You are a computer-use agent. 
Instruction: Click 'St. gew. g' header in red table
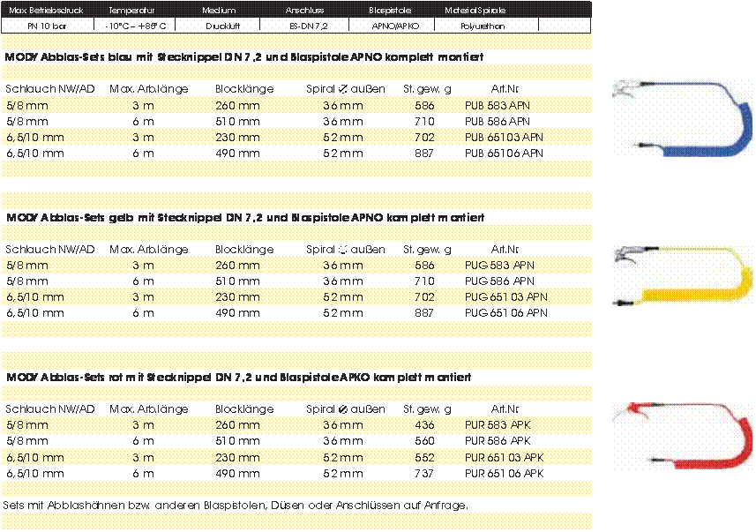tap(427, 409)
